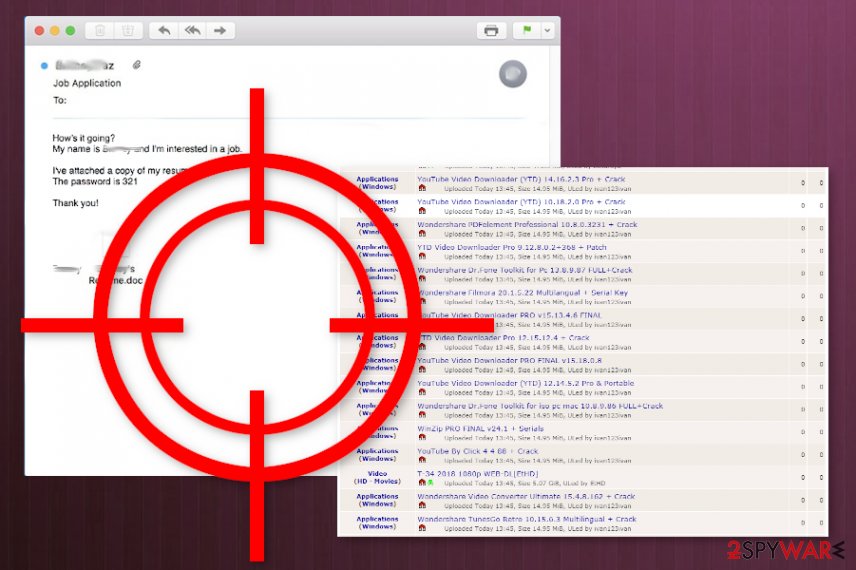Open "Wondershare Filmora 20.1.5.22 Multilangual + Serial Key" link
Screen dimensions: 856x570
522,293
